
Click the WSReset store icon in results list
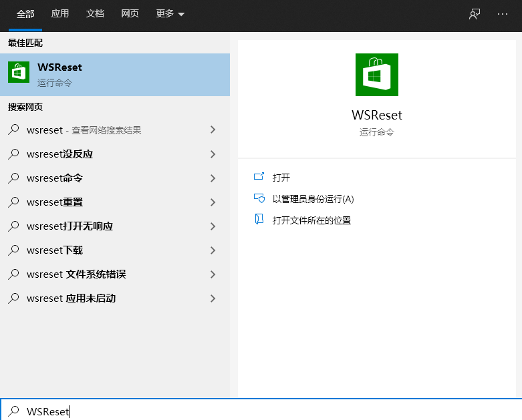tap(19, 72)
